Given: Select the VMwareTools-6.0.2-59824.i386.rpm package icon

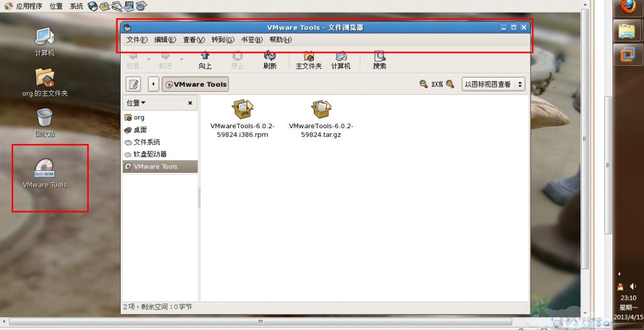Looking at the screenshot, I should [x=242, y=109].
